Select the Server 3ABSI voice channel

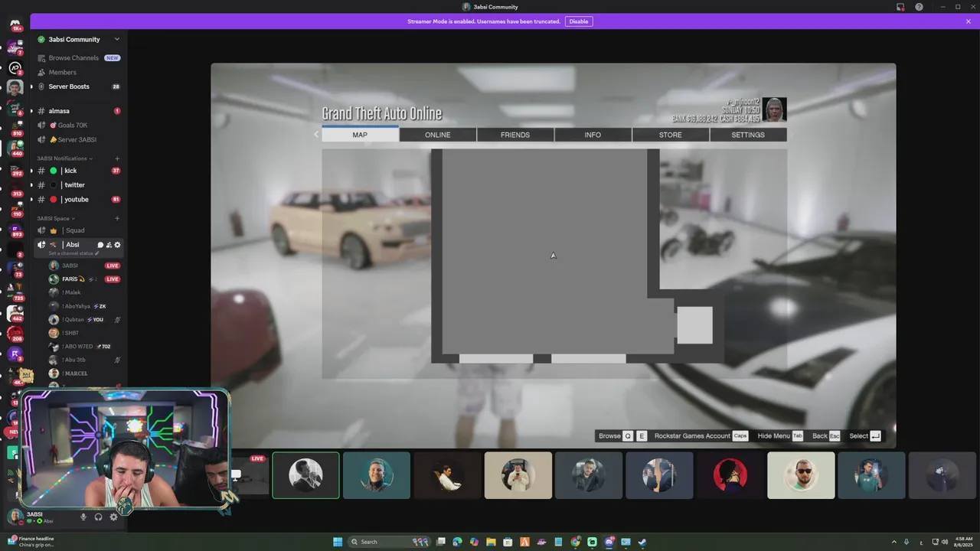click(x=79, y=139)
